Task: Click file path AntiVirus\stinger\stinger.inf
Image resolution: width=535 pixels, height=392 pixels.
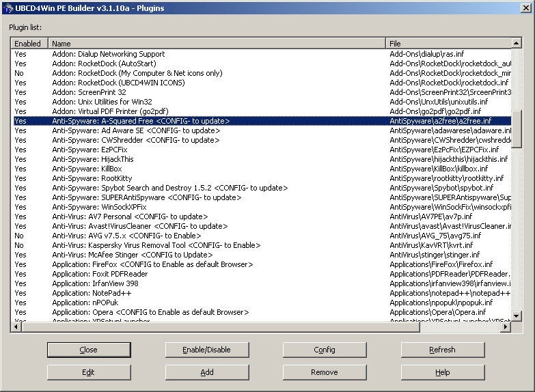Action: tap(435, 255)
